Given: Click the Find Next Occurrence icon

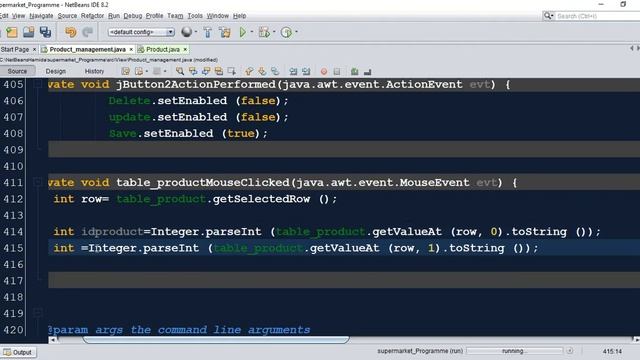Looking at the screenshot, I should [x=206, y=71].
